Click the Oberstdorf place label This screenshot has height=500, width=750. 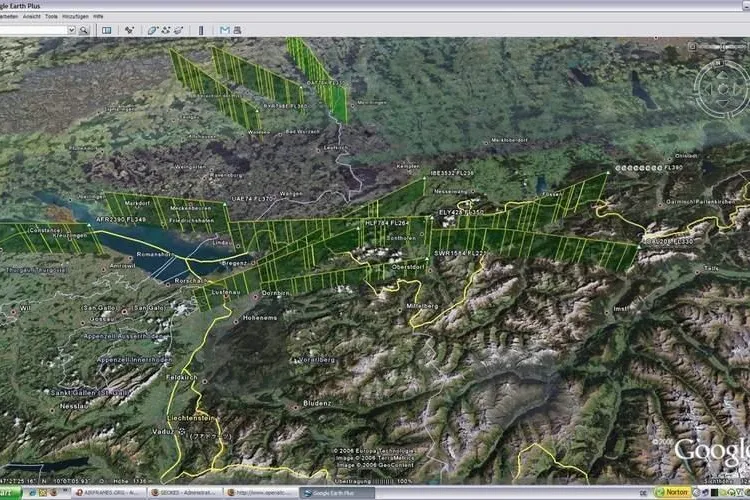coord(408,267)
